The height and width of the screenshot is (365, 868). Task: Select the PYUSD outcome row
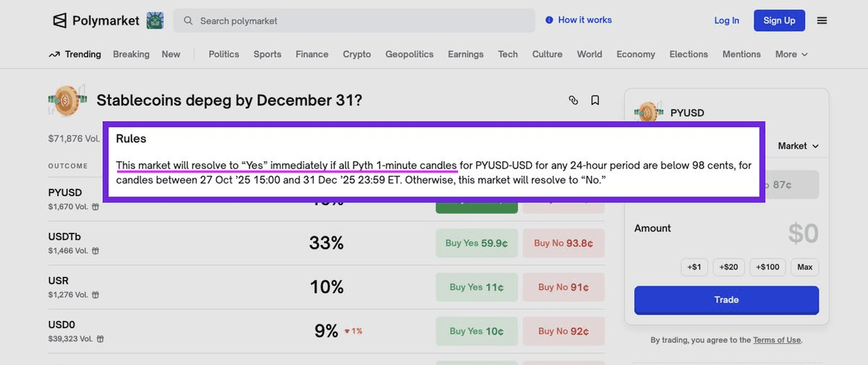point(326,199)
